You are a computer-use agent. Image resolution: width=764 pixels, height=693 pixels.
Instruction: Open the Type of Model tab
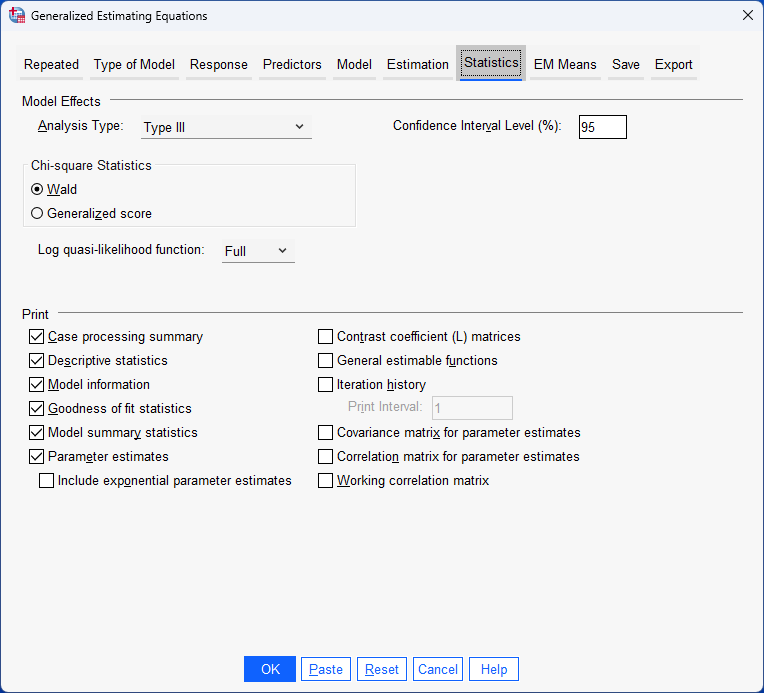click(134, 65)
